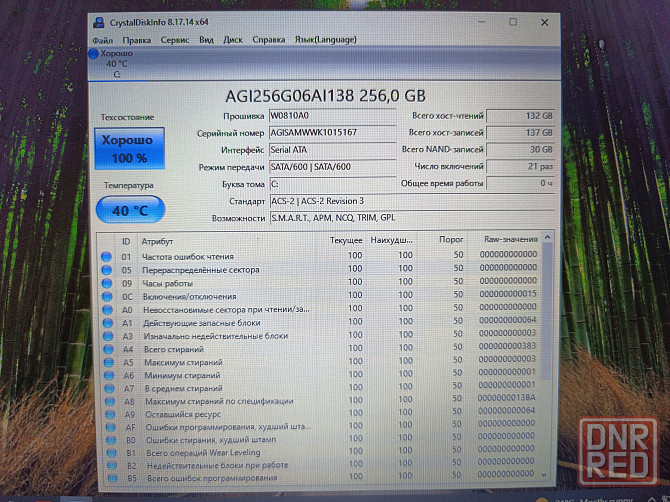Click the Буква тома field C:
The width and height of the screenshot is (670, 502).
coord(332,184)
